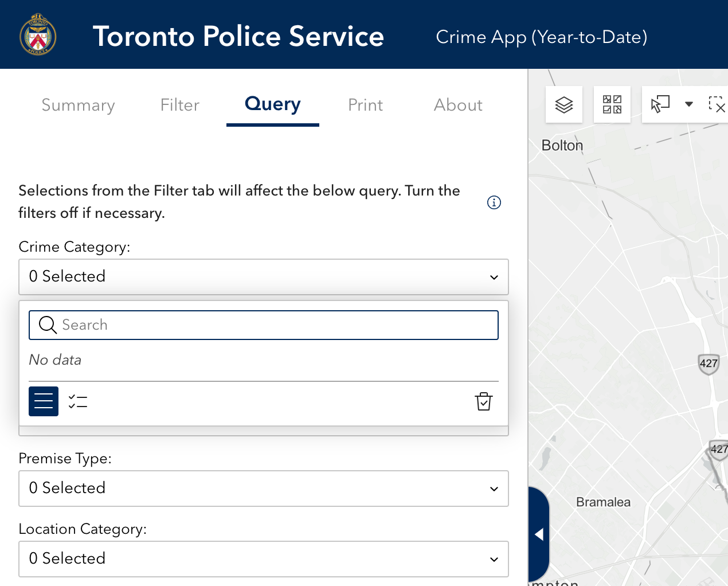Viewport: 728px width, 586px height.
Task: Switch to the Filter tab
Action: tap(179, 105)
